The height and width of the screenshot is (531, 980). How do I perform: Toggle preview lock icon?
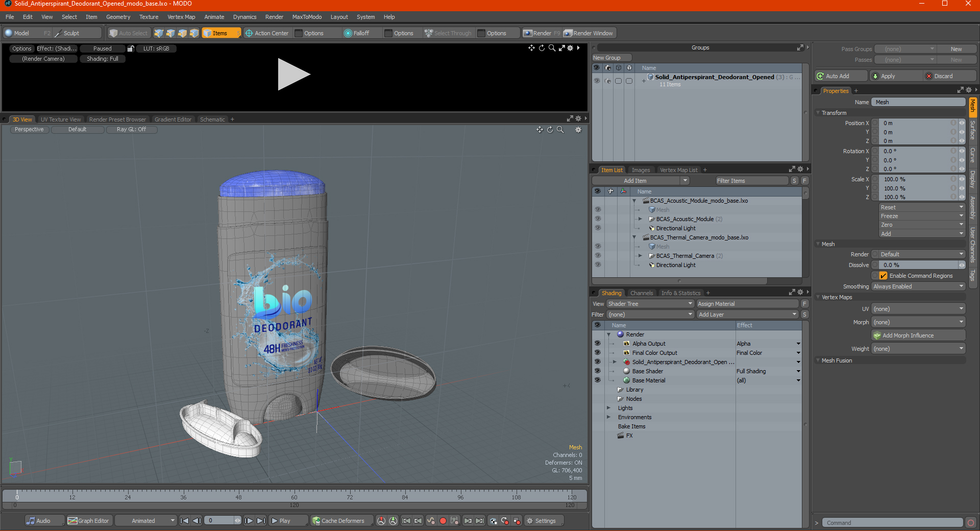coord(131,49)
